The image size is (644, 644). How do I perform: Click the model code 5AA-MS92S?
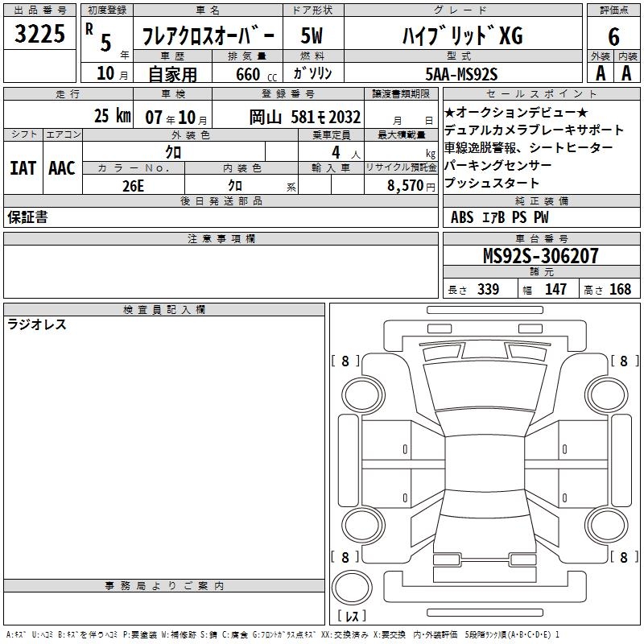[462, 74]
